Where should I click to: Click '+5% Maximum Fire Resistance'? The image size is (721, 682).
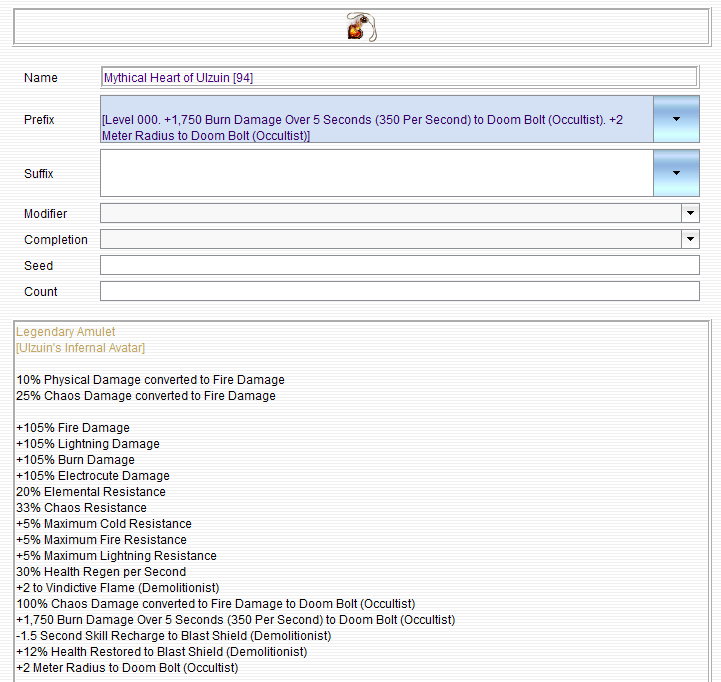101,539
